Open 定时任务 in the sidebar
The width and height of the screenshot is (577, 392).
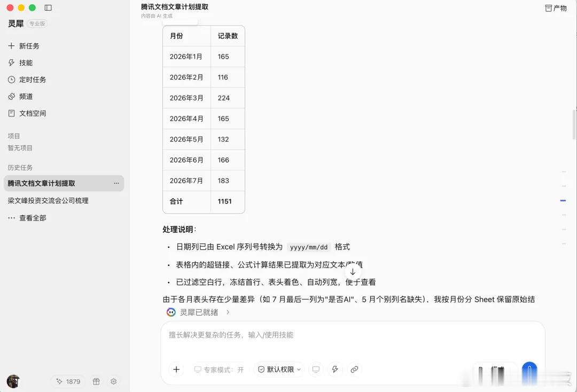click(x=27, y=80)
